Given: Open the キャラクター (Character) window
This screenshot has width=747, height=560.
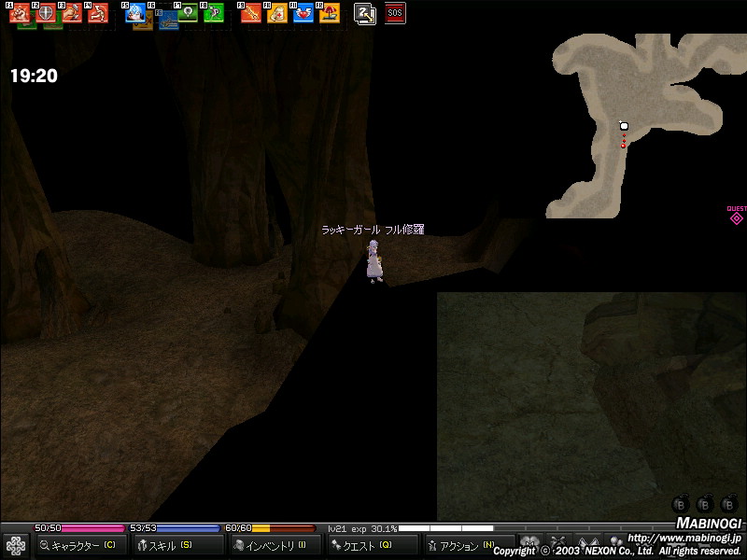Looking at the screenshot, I should pyautogui.click(x=78, y=545).
